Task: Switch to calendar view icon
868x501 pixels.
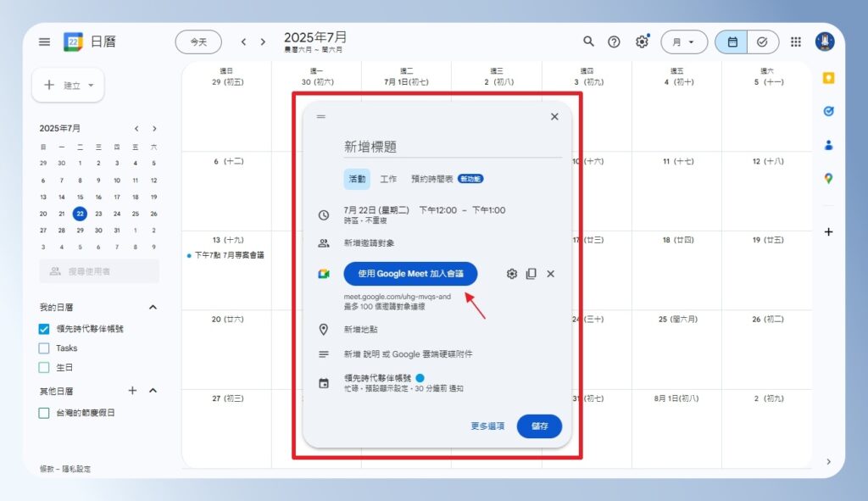Action: tap(732, 42)
